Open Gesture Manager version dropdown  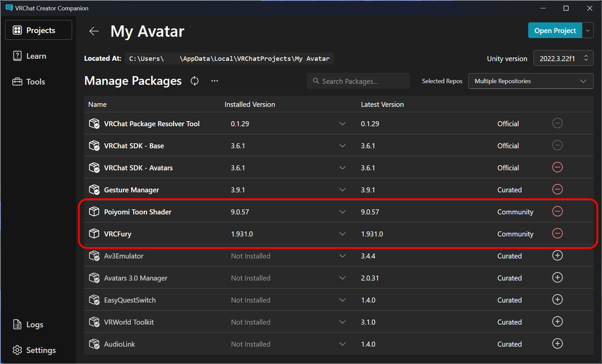[342, 190]
